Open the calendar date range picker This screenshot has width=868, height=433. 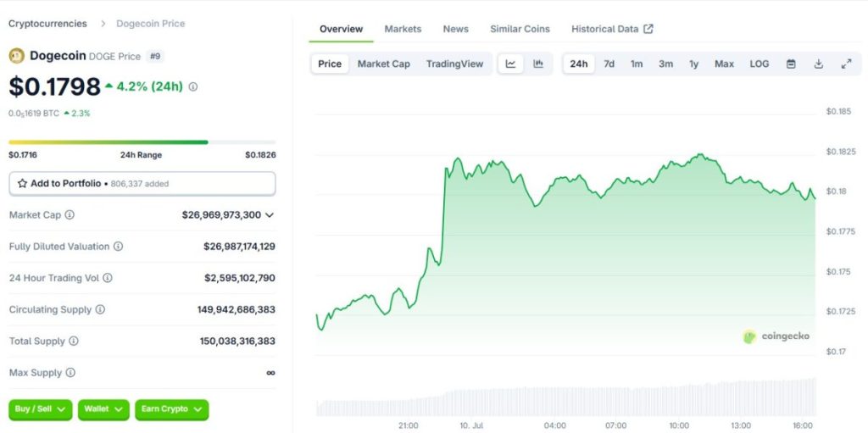(791, 64)
